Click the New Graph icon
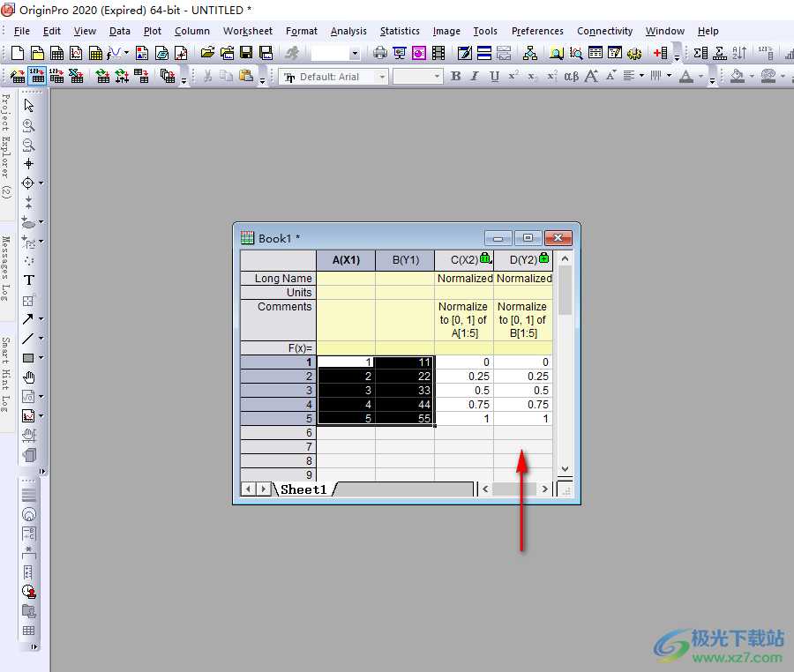Image resolution: width=794 pixels, height=672 pixels. coord(76,53)
